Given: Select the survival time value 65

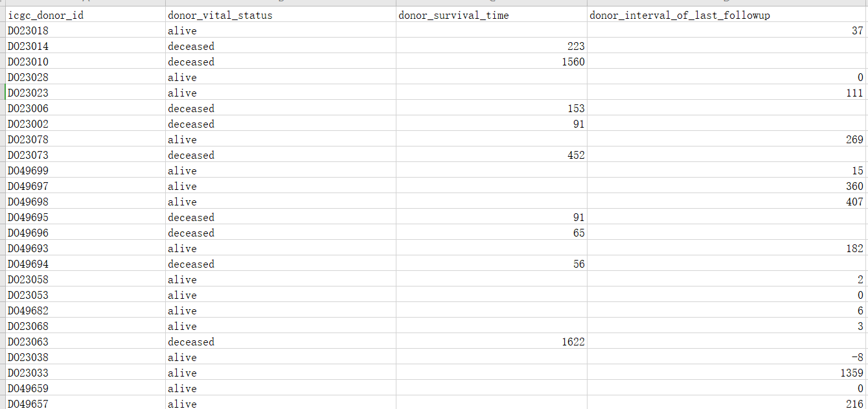Looking at the screenshot, I should click(492, 233).
